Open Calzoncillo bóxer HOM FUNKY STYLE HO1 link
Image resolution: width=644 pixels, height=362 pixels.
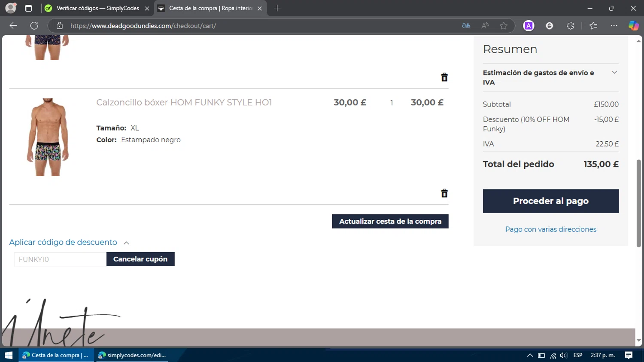[x=184, y=102]
